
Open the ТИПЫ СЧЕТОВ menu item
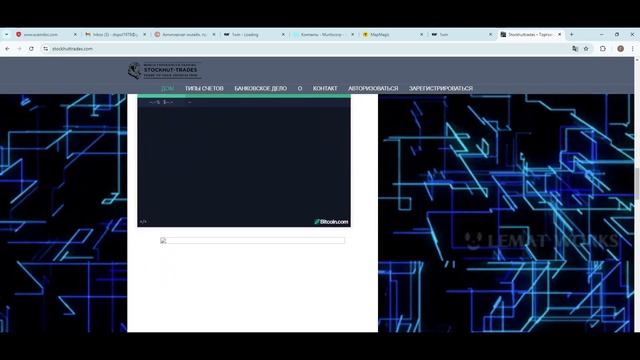(x=204, y=88)
